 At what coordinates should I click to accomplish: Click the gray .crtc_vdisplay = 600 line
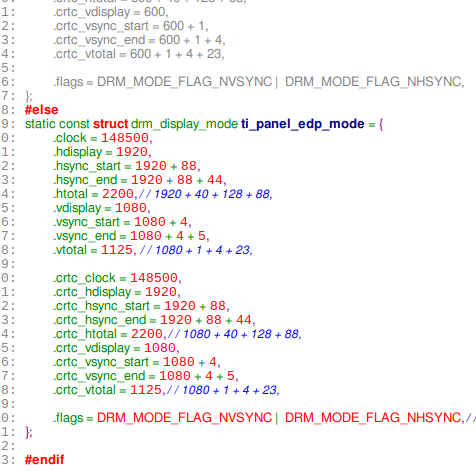111,12
